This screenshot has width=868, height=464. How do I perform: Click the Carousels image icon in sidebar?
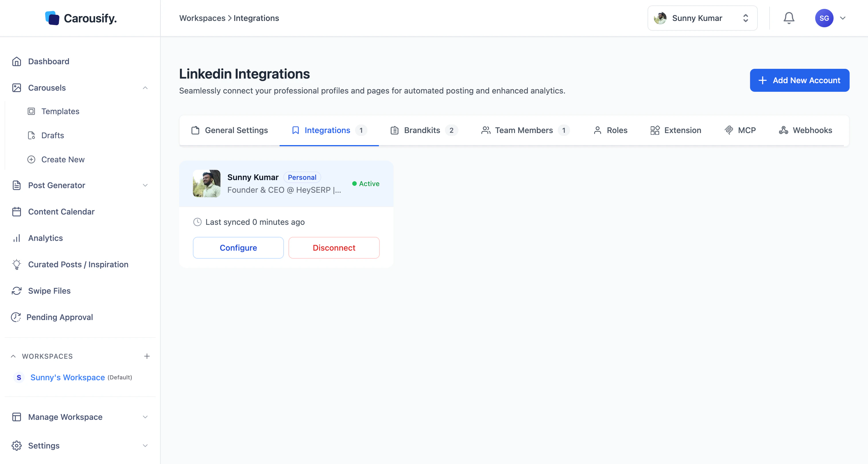17,88
